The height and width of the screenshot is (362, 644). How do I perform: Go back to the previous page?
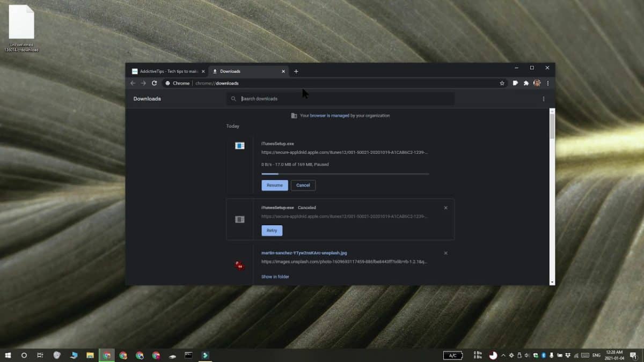133,83
